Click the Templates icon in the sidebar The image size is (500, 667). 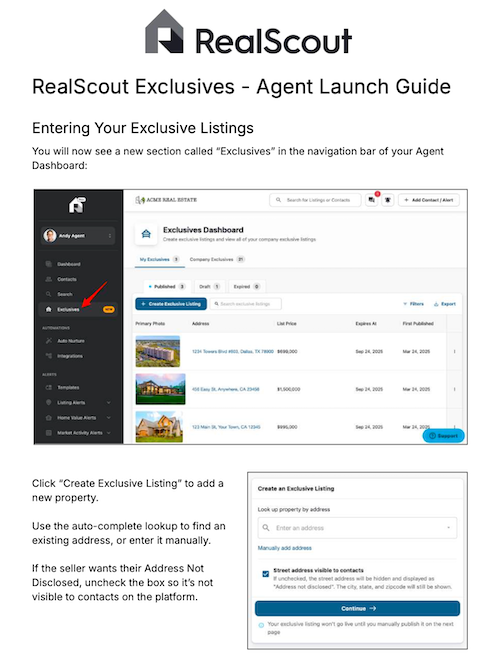coord(49,388)
